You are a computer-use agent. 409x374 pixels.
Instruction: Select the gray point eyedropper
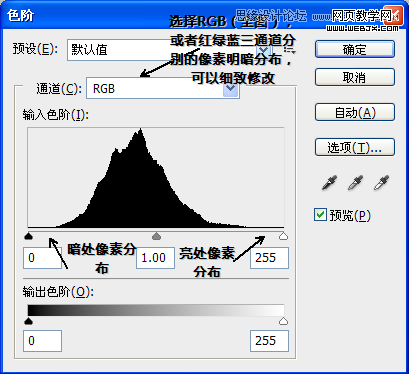[355, 183]
